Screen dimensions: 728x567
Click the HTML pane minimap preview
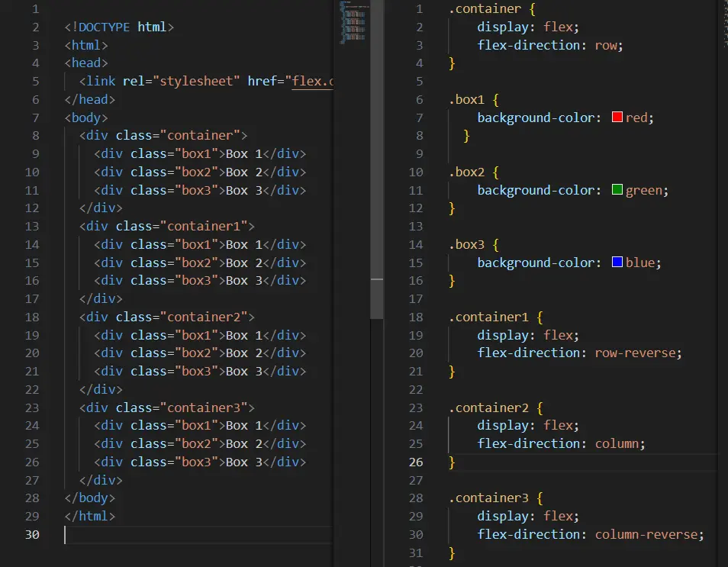[x=354, y=22]
